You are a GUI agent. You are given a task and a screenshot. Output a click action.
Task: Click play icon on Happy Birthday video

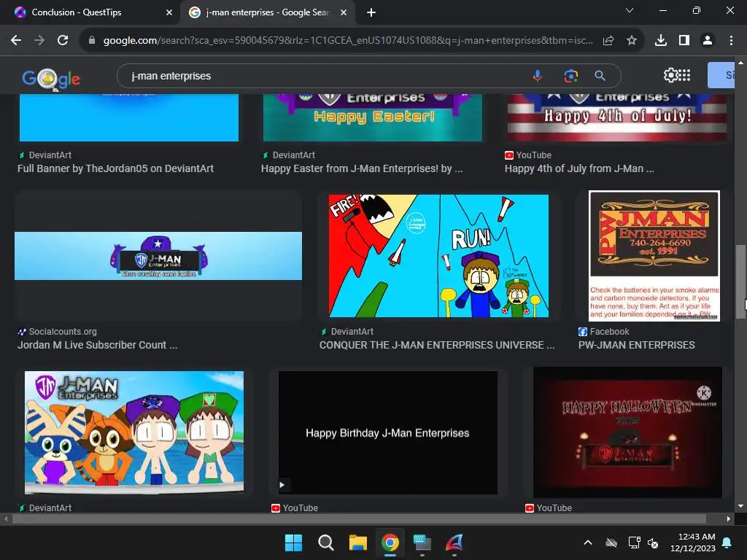[x=282, y=485]
